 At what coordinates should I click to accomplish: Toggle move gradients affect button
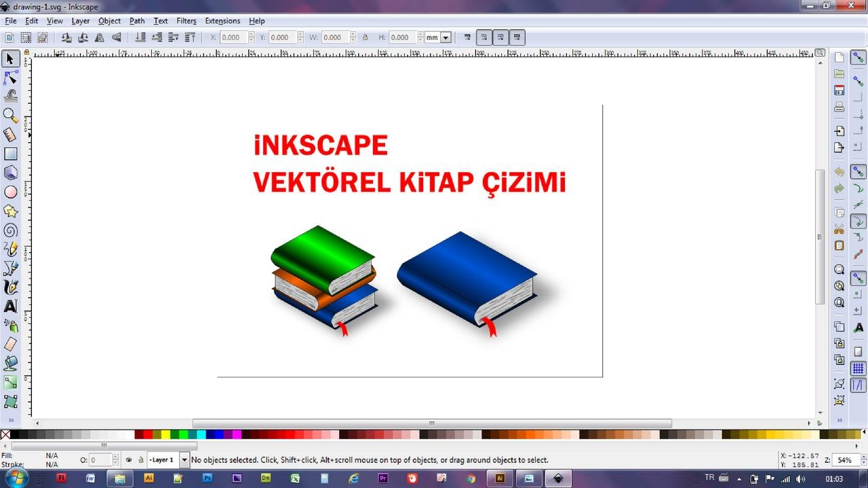coord(500,37)
